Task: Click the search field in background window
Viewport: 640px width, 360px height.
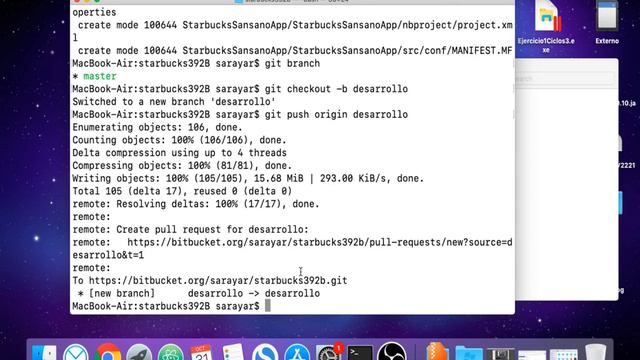Action: (565, 78)
